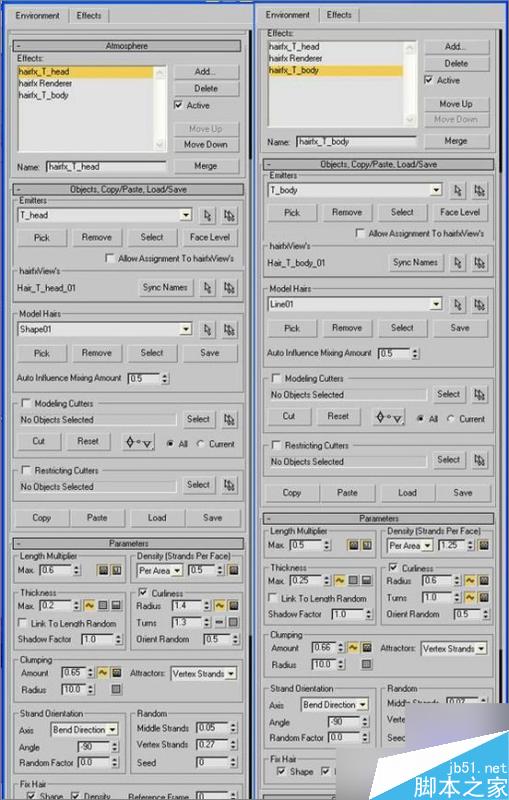The image size is (509, 800).
Task: Click spinner arrows beside Length Multiplier 0.6
Action: (x=77, y=570)
